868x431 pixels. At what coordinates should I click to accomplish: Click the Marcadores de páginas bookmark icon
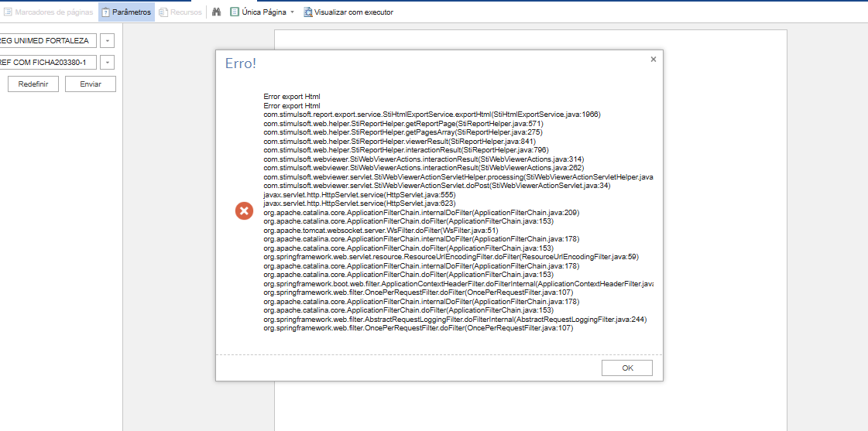(8, 12)
